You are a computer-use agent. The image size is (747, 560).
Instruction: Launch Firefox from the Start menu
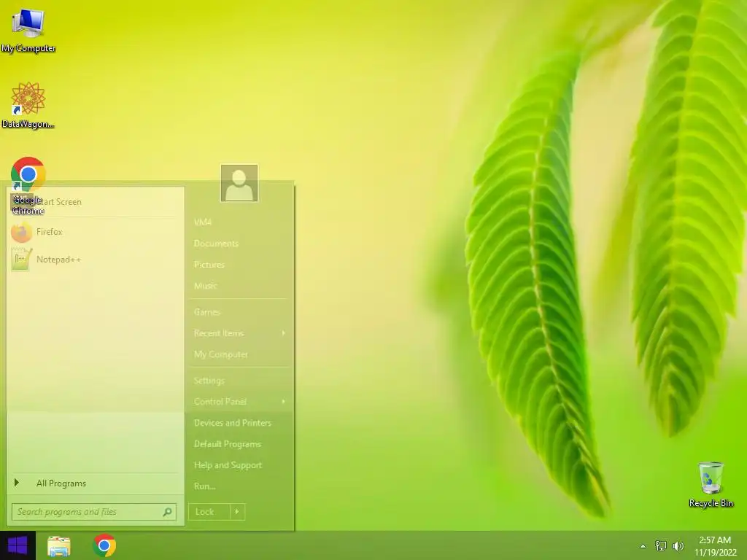(96, 233)
